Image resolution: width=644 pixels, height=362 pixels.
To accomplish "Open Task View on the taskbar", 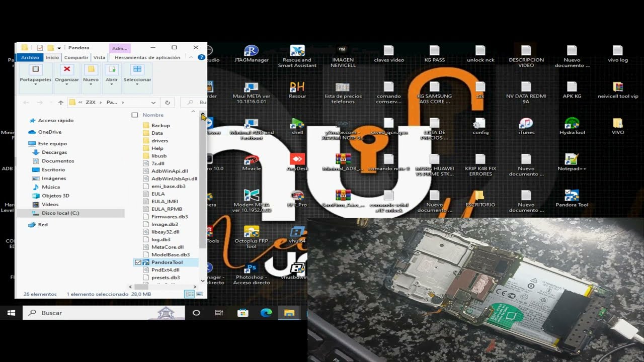I will 219,313.
